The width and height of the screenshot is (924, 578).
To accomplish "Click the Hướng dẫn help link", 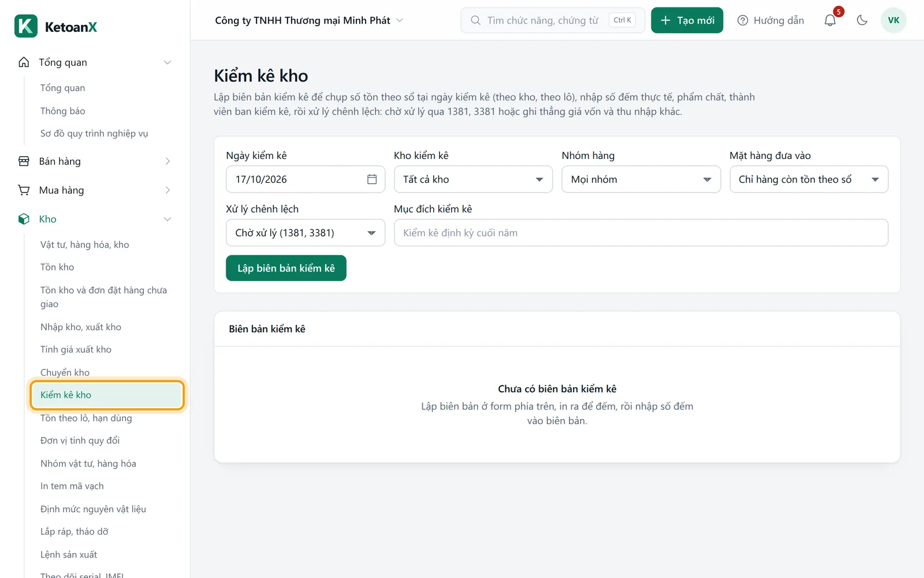I will click(x=771, y=20).
